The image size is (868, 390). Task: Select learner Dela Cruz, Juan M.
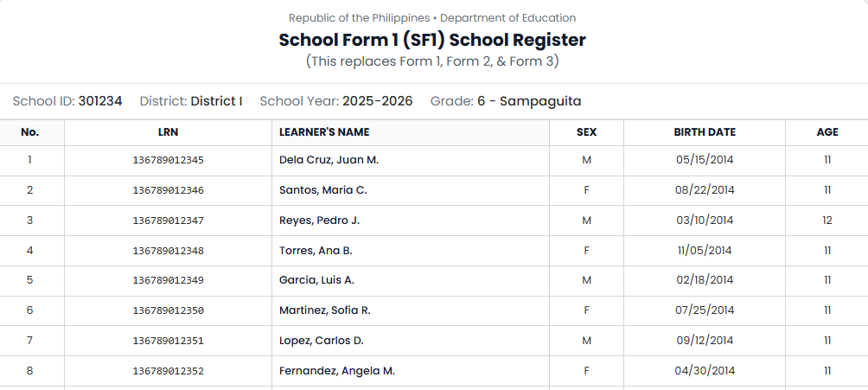(329, 160)
